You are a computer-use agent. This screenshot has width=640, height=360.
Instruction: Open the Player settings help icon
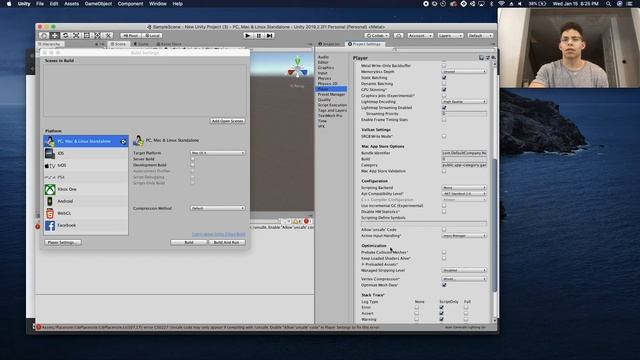[481, 58]
